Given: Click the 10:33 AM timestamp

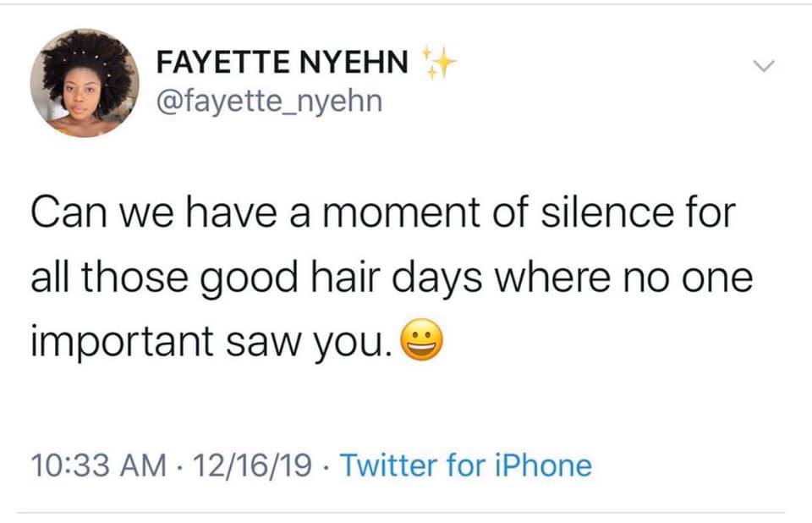Looking at the screenshot, I should tap(94, 465).
